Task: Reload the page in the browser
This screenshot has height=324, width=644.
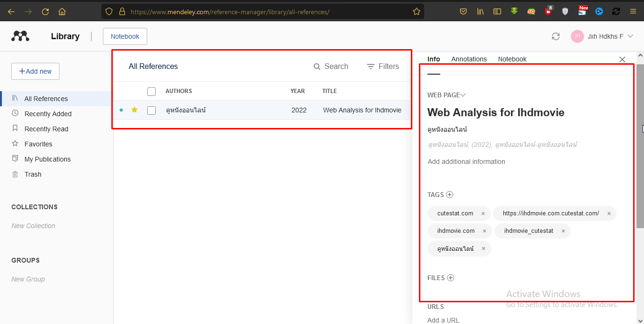Action: click(45, 11)
